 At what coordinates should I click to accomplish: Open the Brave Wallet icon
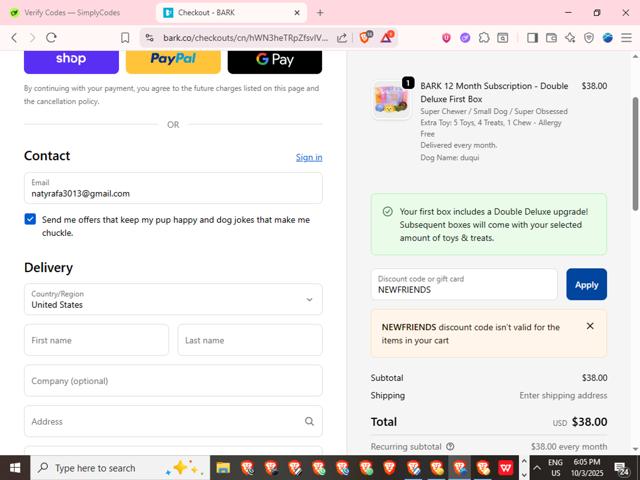click(x=551, y=38)
